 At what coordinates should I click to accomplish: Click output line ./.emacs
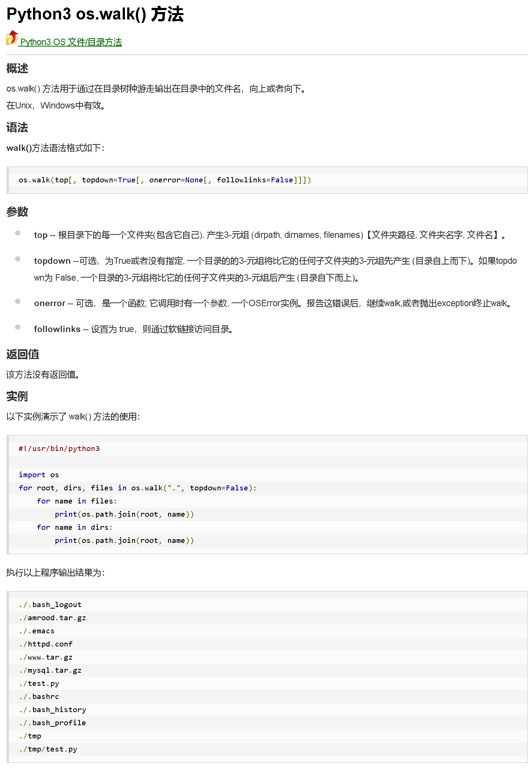click(x=37, y=631)
